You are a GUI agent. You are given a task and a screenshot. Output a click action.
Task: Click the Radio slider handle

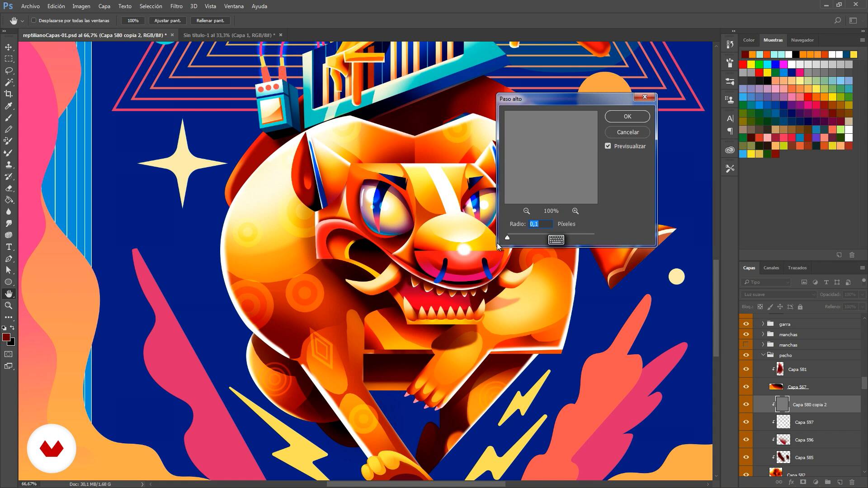point(507,237)
